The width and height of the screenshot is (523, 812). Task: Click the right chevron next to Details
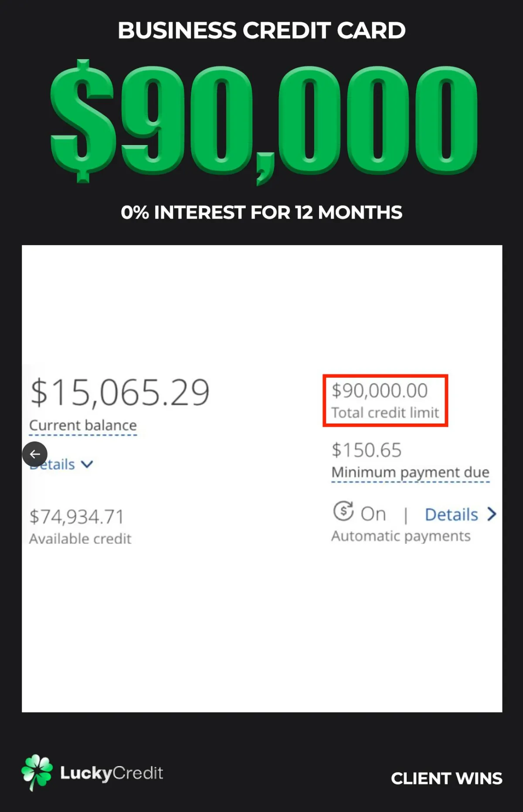(x=492, y=514)
